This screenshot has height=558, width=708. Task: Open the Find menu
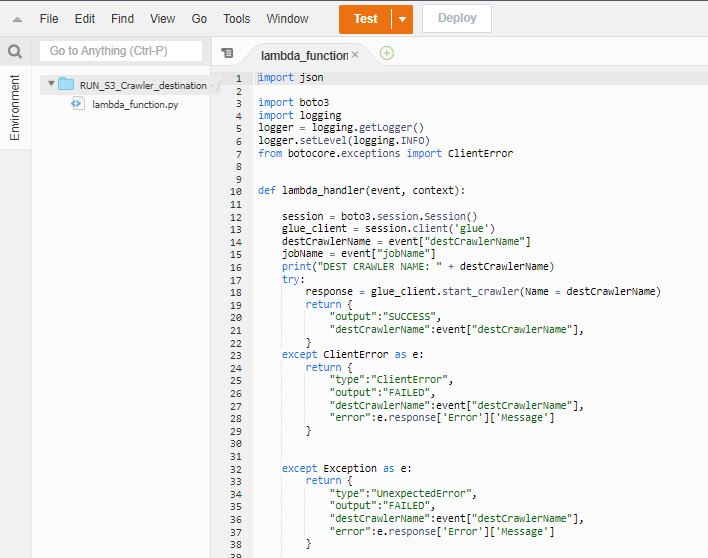click(122, 19)
